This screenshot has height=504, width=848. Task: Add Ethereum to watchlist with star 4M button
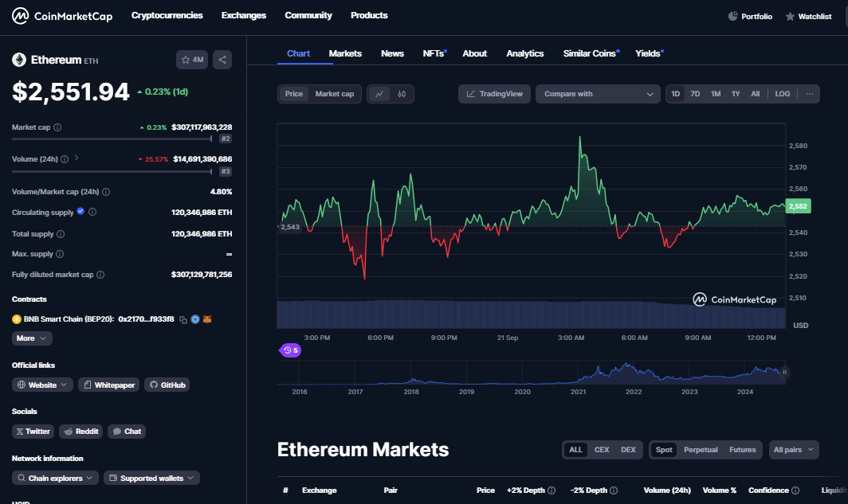tap(192, 60)
